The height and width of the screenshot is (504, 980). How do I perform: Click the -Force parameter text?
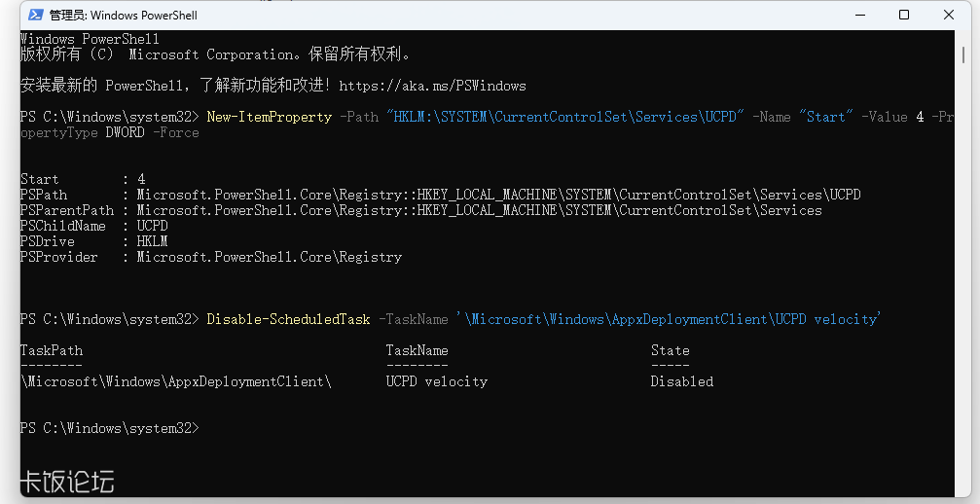tap(175, 132)
